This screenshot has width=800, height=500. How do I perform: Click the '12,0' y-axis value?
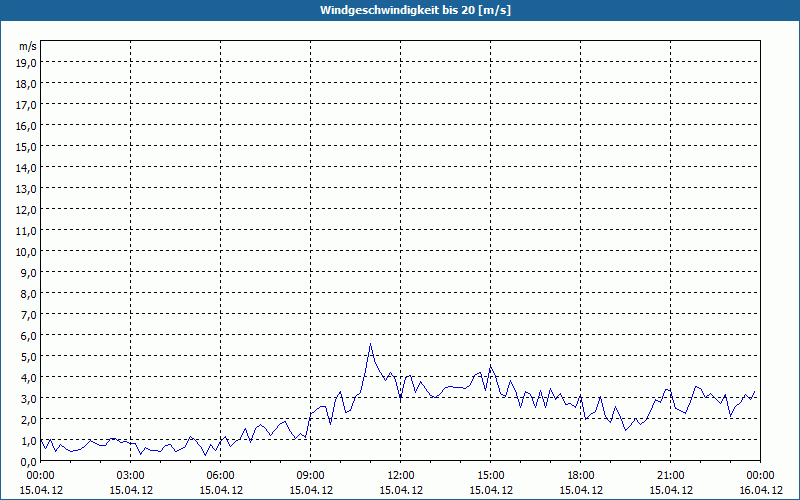click(26, 210)
